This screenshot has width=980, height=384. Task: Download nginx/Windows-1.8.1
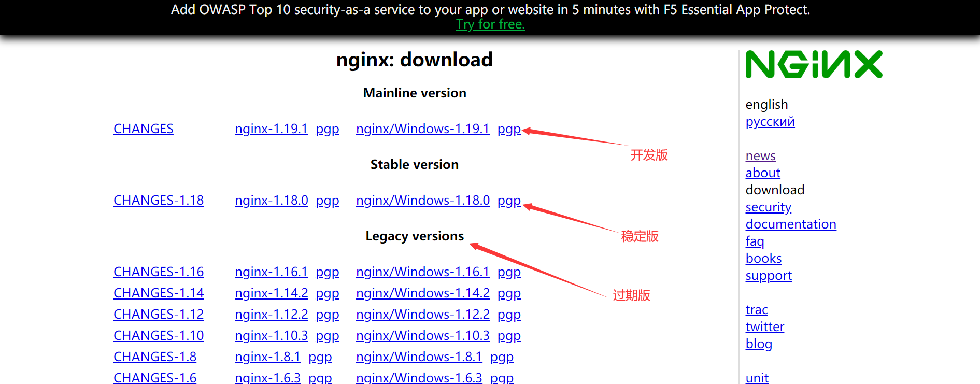click(419, 357)
